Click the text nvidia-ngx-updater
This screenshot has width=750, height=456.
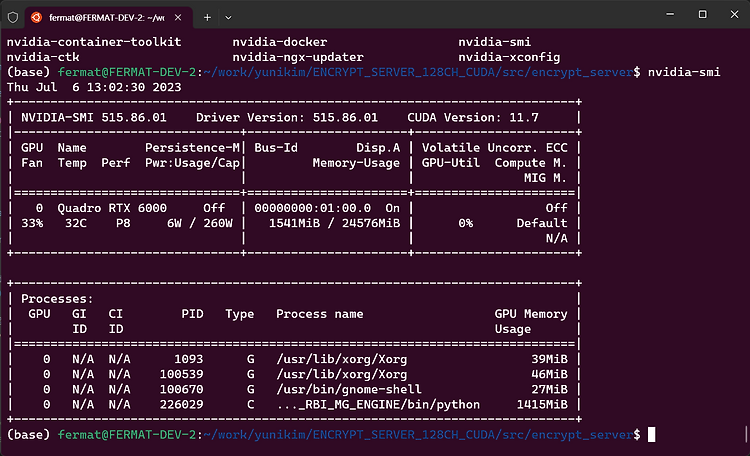coord(298,57)
